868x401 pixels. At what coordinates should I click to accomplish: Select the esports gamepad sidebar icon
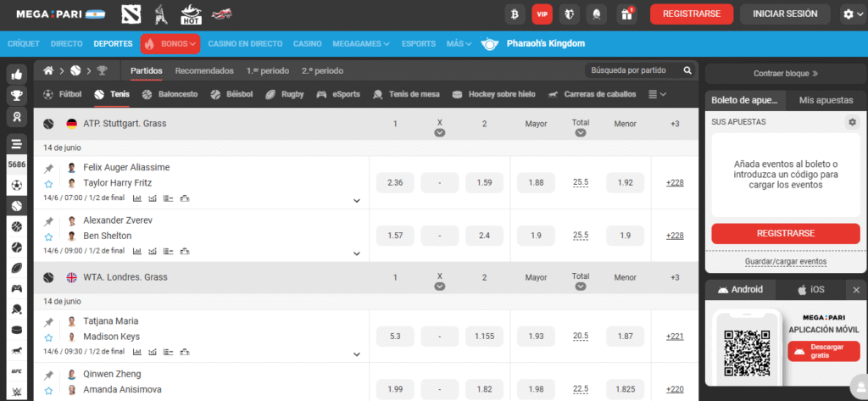coord(17,288)
